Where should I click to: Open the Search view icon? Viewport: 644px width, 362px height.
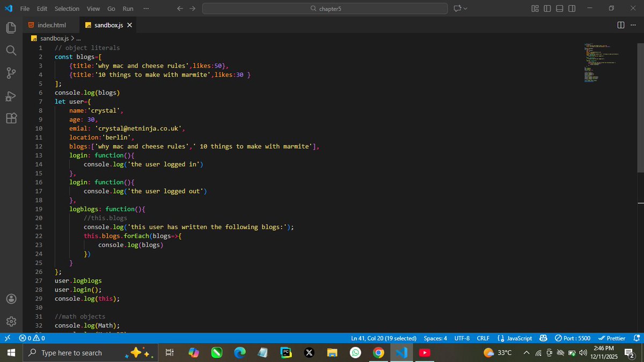coord(11,50)
